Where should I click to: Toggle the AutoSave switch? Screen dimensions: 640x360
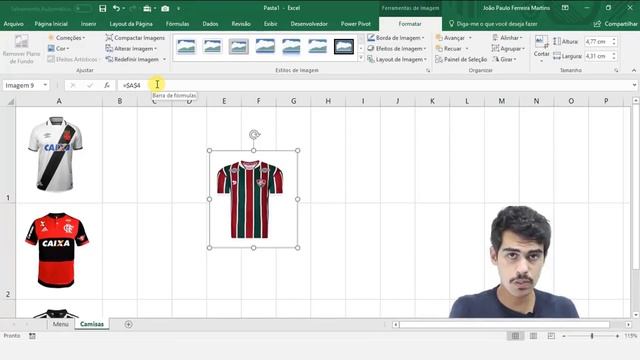point(83,8)
